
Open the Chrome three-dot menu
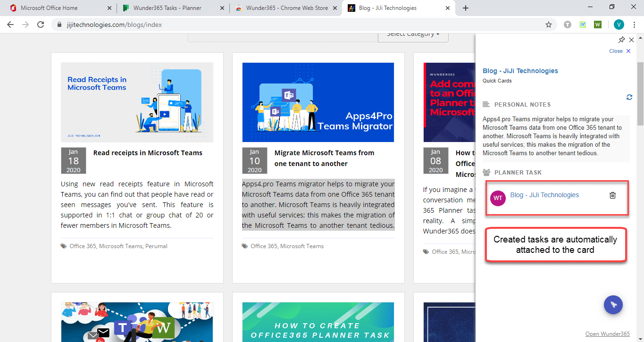[x=635, y=25]
